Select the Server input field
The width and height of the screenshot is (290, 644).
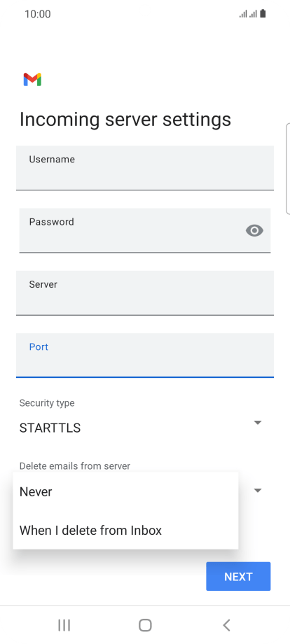145,293
